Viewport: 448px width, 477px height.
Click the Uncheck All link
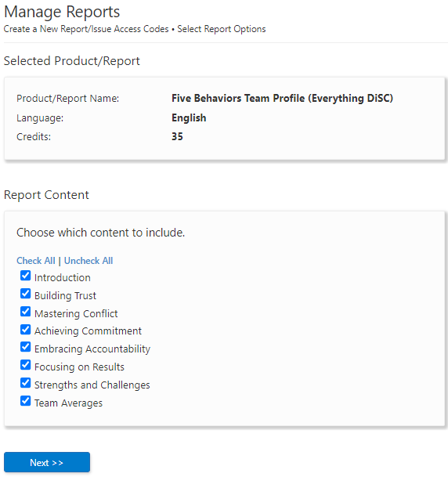[x=89, y=261]
